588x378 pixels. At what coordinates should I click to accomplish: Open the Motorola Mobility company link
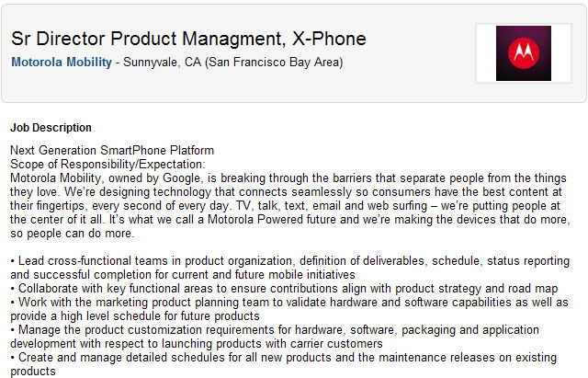click(x=62, y=62)
